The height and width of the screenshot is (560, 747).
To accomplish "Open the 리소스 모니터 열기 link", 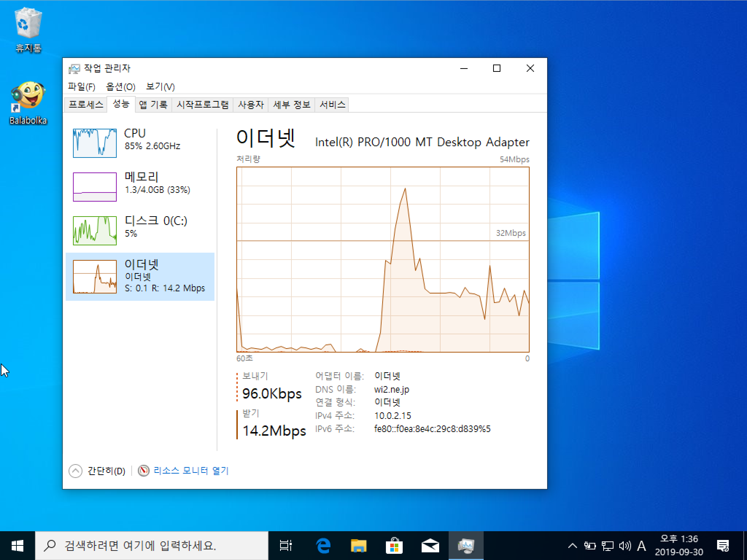I will tap(191, 471).
